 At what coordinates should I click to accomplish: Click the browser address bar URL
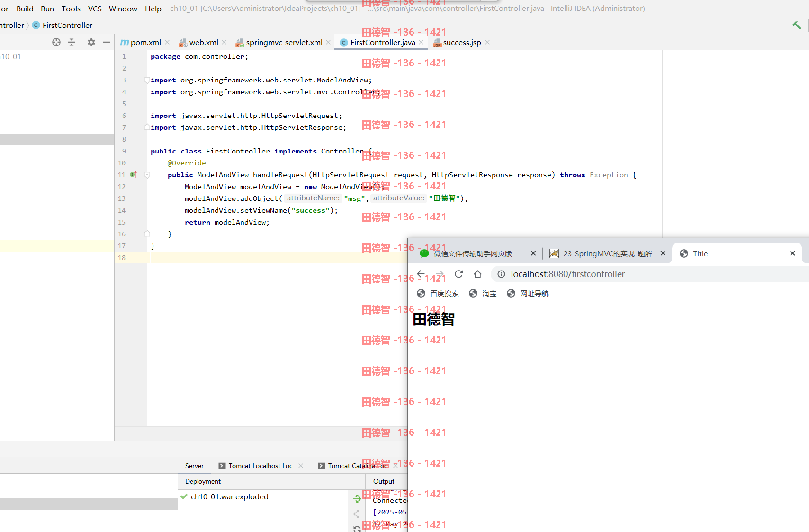[x=567, y=274]
